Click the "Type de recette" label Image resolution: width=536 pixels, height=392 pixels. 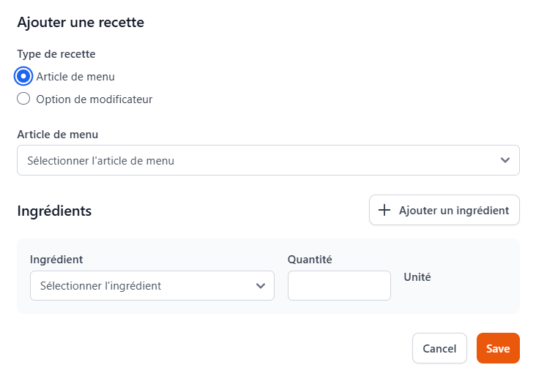tap(56, 53)
